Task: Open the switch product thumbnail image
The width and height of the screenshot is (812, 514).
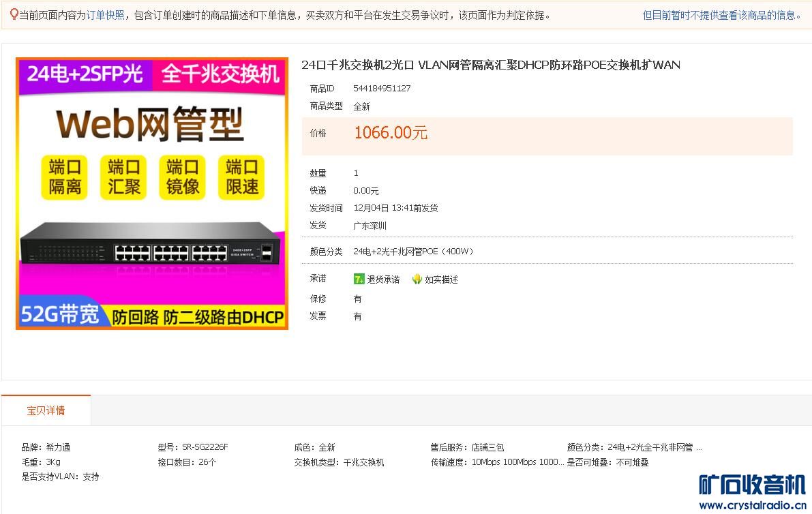Action: click(x=152, y=193)
